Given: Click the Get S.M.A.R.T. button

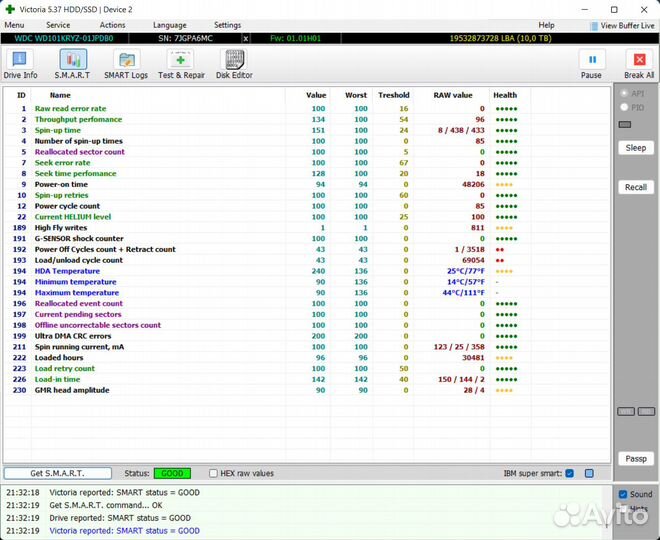Looking at the screenshot, I should pyautogui.click(x=57, y=473).
